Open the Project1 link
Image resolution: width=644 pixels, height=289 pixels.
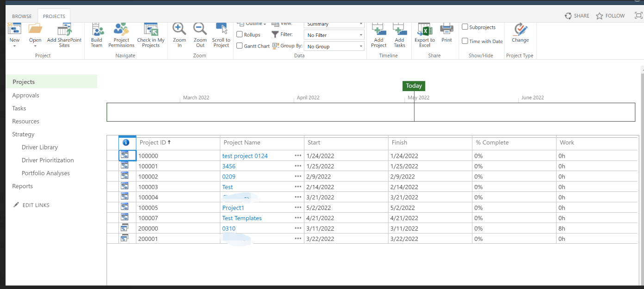click(233, 208)
